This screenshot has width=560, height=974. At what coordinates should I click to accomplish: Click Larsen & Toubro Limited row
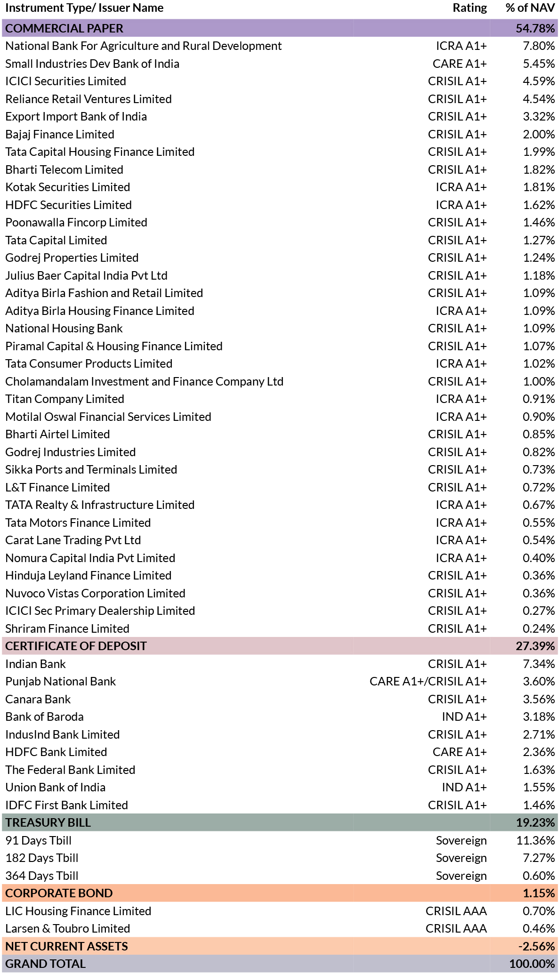pyautogui.click(x=280, y=928)
